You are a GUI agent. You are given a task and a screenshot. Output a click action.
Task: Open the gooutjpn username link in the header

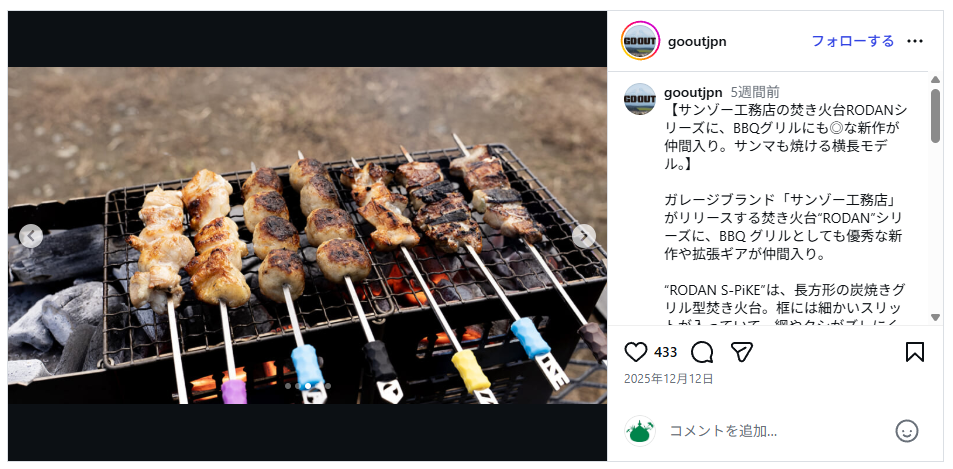697,41
